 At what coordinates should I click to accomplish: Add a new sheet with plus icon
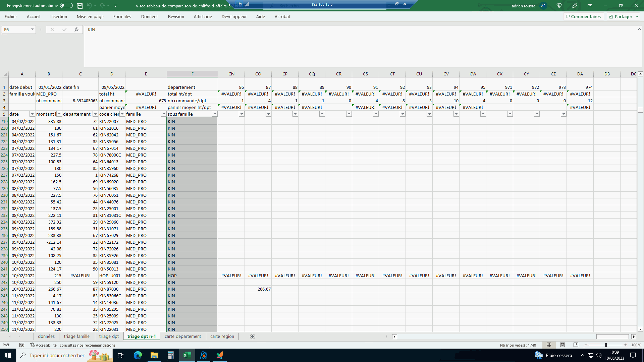(x=253, y=337)
